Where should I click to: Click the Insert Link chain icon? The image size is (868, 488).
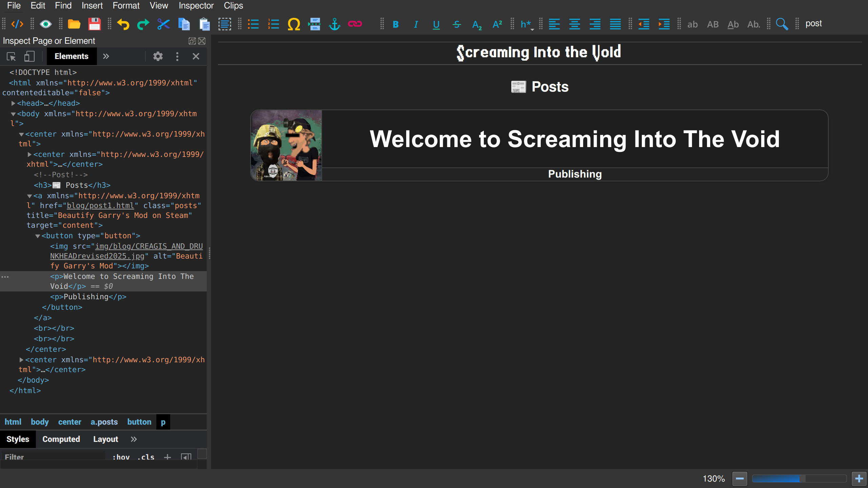(x=355, y=24)
